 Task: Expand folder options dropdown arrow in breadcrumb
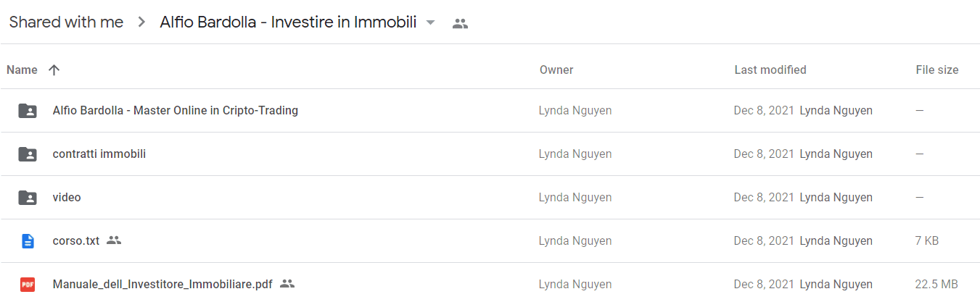click(430, 22)
